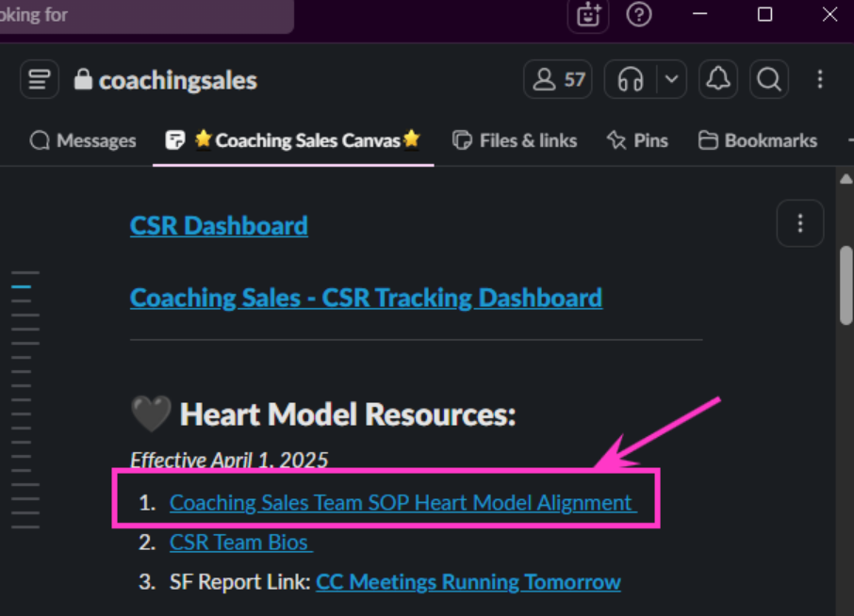The image size is (854, 616).
Task: Start a huddle with headphones icon
Action: point(631,79)
